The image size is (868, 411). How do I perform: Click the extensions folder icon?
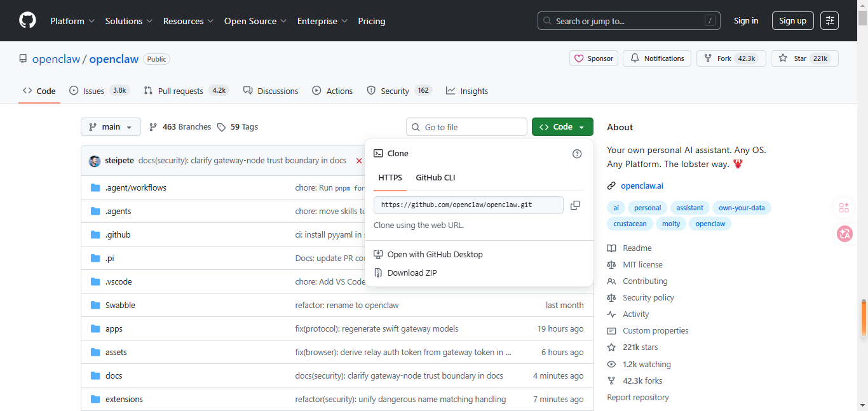click(x=96, y=399)
